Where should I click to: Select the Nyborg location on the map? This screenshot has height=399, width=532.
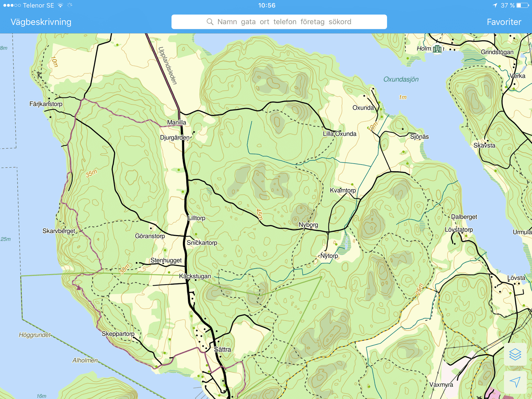[x=308, y=225]
